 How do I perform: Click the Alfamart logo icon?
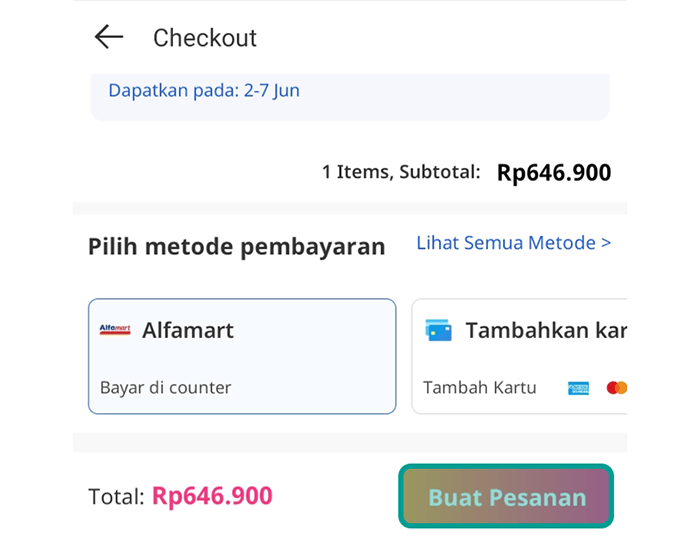pos(115,330)
